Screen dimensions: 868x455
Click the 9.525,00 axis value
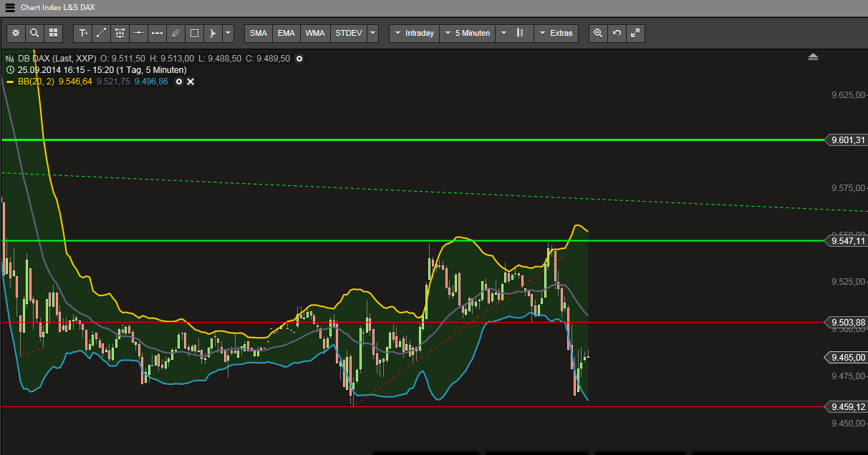[847, 282]
